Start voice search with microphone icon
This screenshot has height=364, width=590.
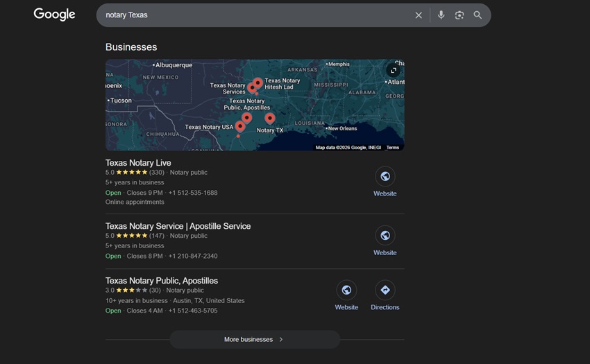441,15
